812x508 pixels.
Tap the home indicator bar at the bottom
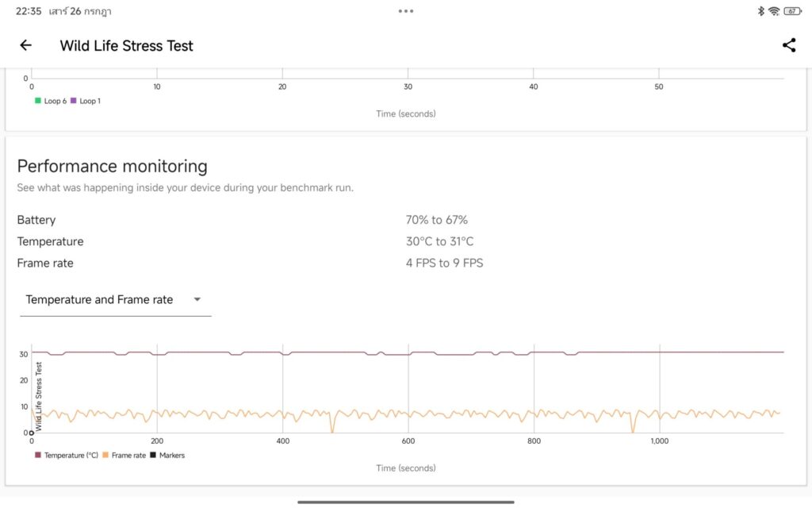pos(406,502)
